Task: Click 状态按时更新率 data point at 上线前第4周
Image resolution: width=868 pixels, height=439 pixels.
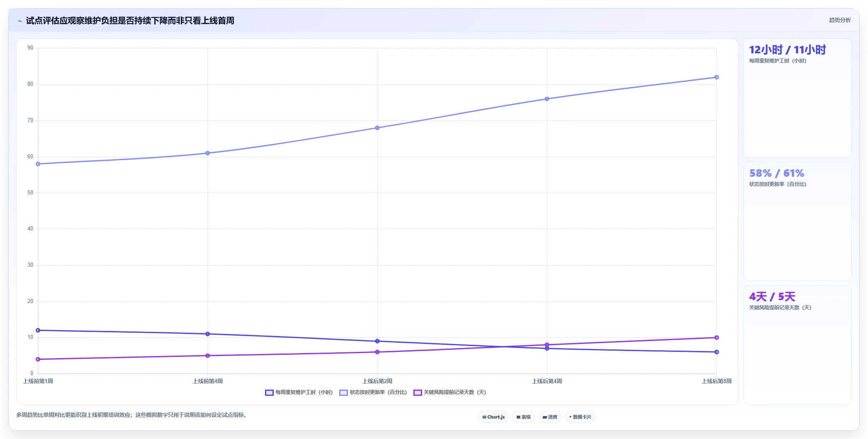Action: pos(208,153)
